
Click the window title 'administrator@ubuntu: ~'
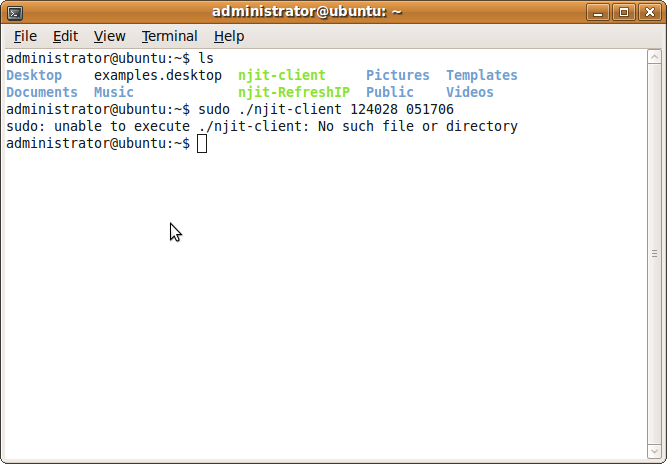[x=307, y=11]
